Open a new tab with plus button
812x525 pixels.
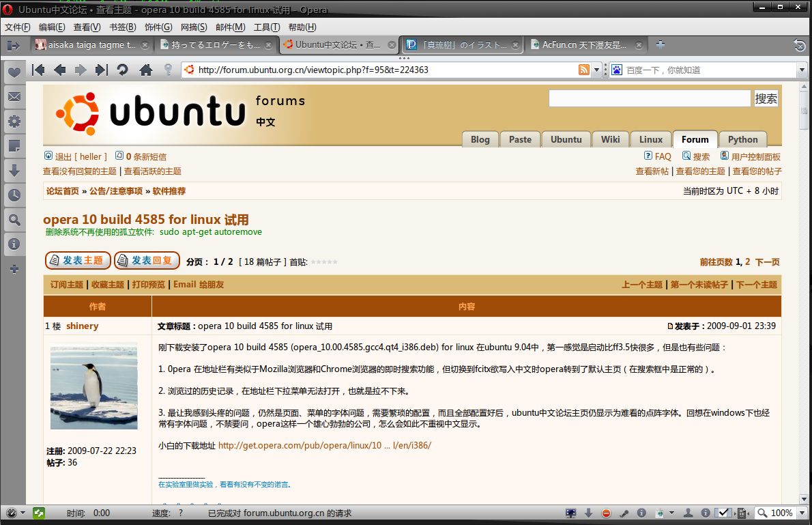coord(661,44)
